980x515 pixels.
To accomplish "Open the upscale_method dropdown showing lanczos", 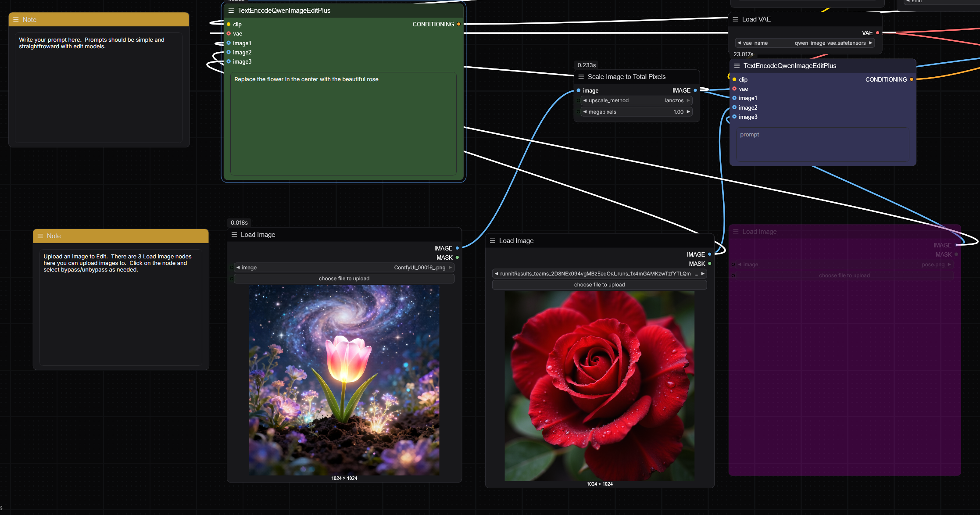I will coord(636,100).
